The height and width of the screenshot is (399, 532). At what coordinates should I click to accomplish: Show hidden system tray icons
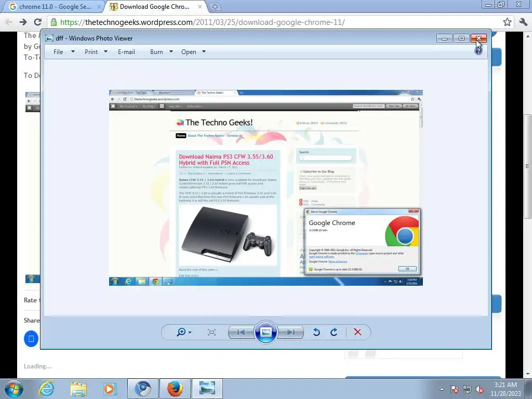pos(442,389)
